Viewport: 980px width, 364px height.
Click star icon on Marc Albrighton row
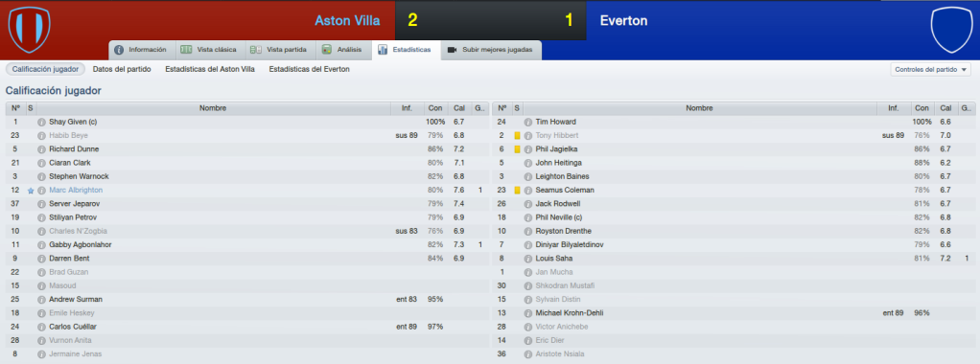31,191
